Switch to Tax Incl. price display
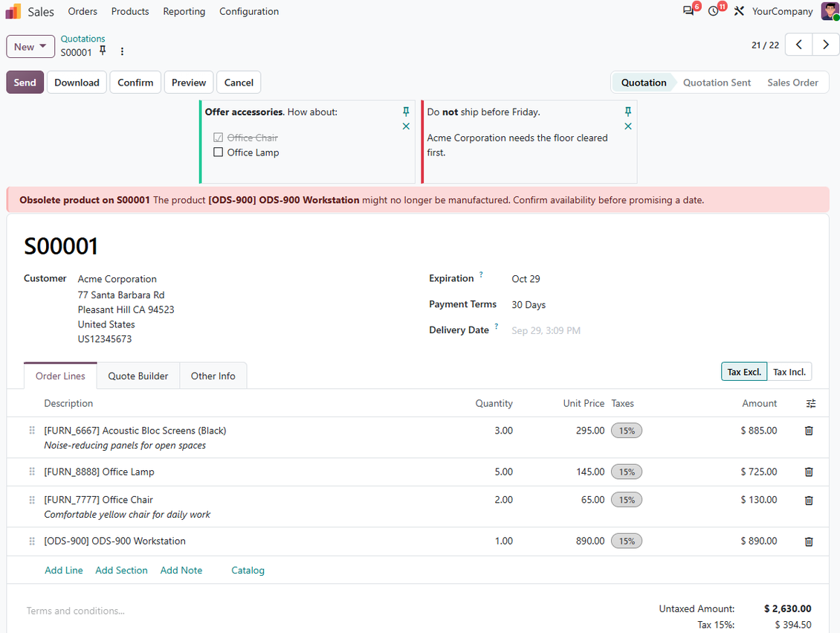840x633 pixels. coord(789,372)
